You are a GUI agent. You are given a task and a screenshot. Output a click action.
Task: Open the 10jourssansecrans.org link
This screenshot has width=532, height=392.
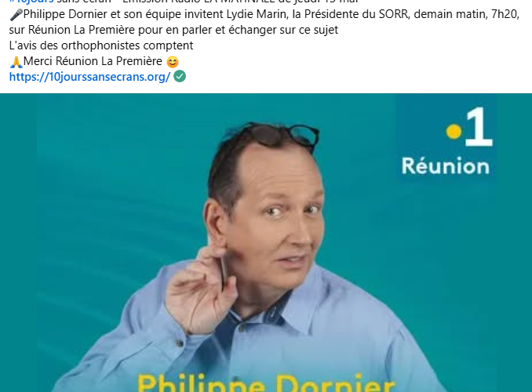pos(89,77)
